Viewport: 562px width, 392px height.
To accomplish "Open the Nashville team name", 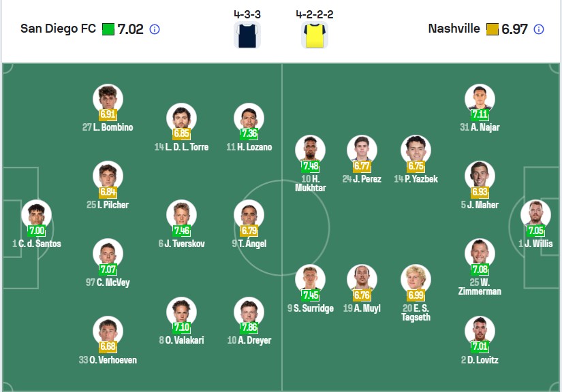I will [454, 29].
